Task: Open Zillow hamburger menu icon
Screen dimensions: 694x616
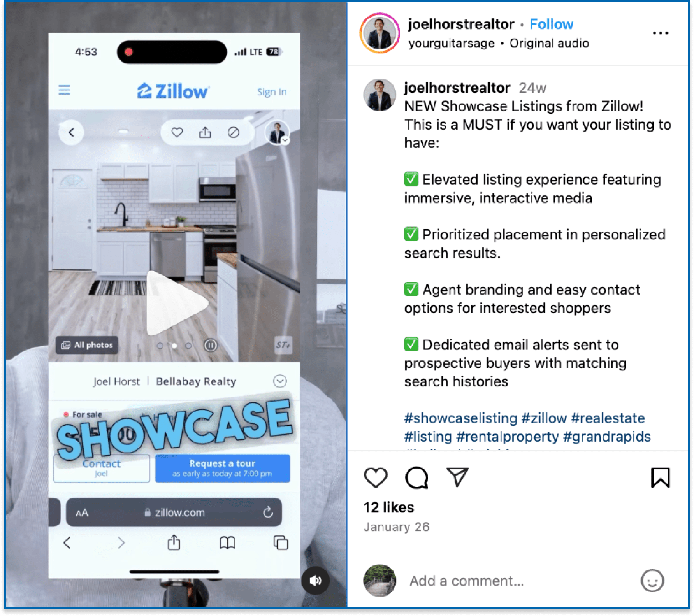Action: coord(64,90)
